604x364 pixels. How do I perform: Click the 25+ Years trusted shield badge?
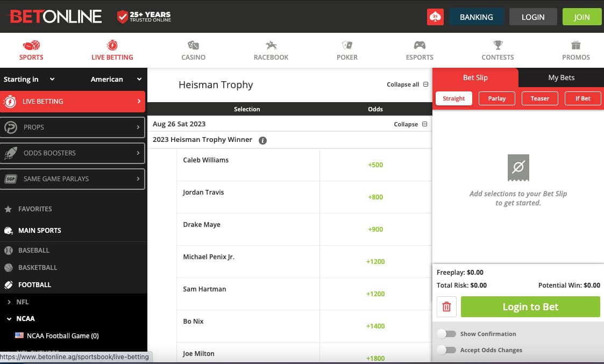click(x=144, y=17)
